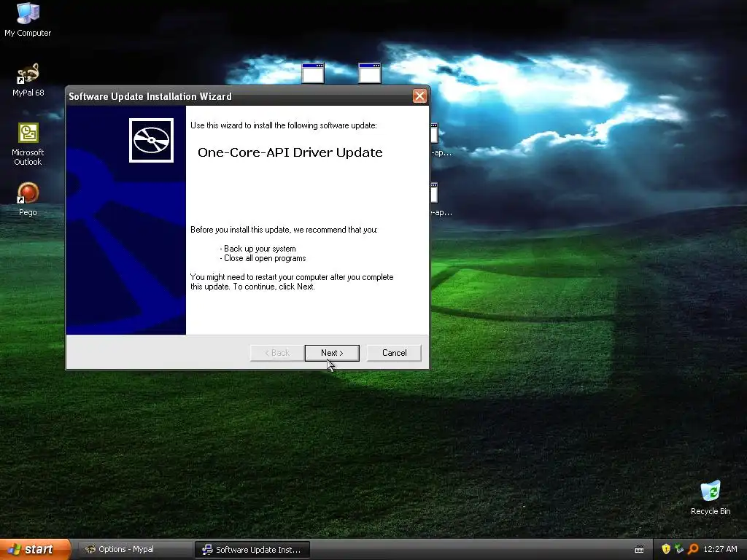Click the 'Close all open programs' recommendation line
Image resolution: width=747 pixels, height=560 pixels.
click(263, 258)
